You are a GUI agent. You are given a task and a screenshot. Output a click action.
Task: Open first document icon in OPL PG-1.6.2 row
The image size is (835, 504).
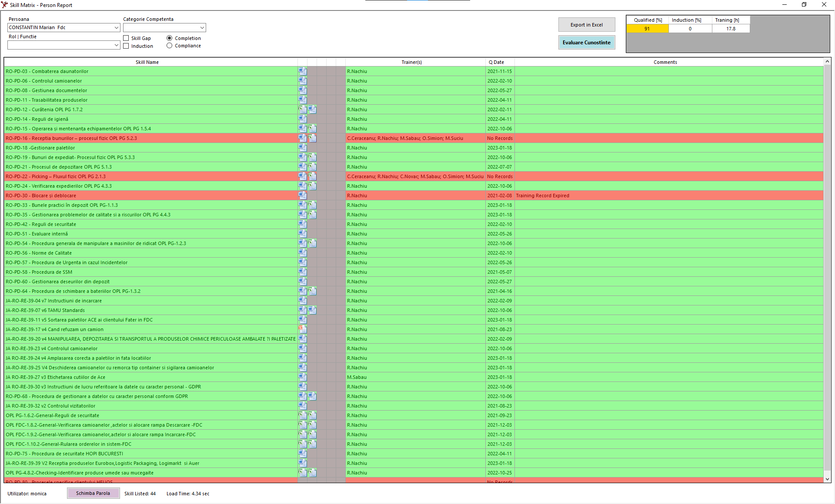point(303,415)
